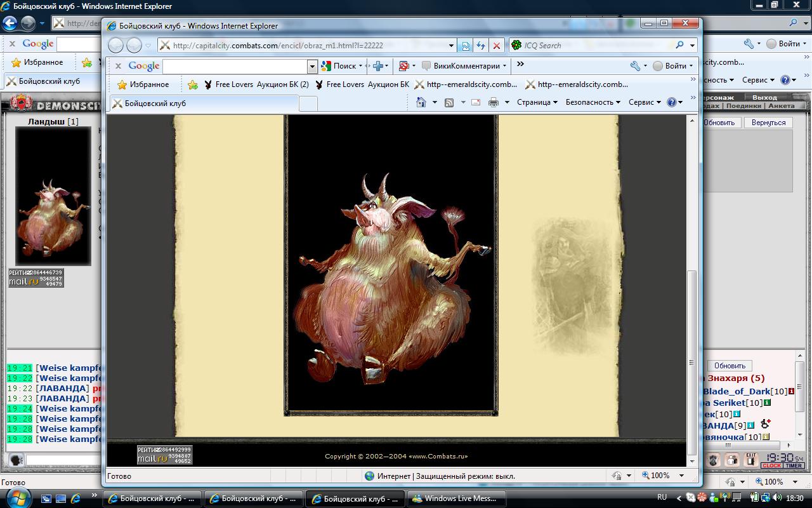
Task: Expand the Google search box dropdown
Action: tap(312, 66)
